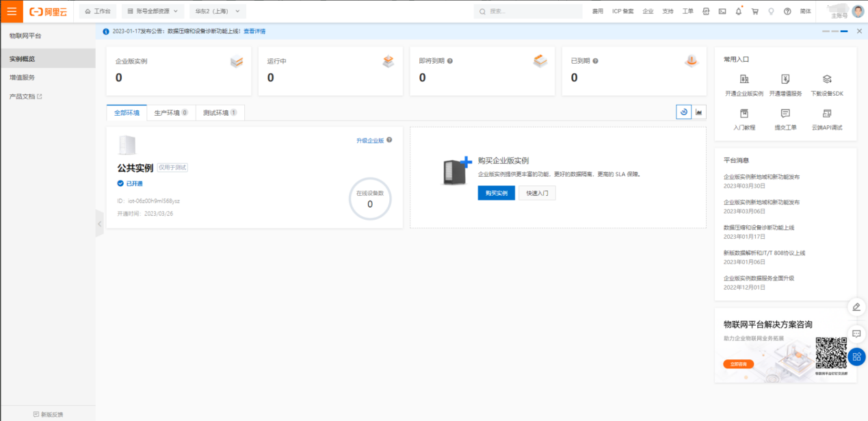Open the shopping cart icon
The image size is (868, 421).
[755, 11]
